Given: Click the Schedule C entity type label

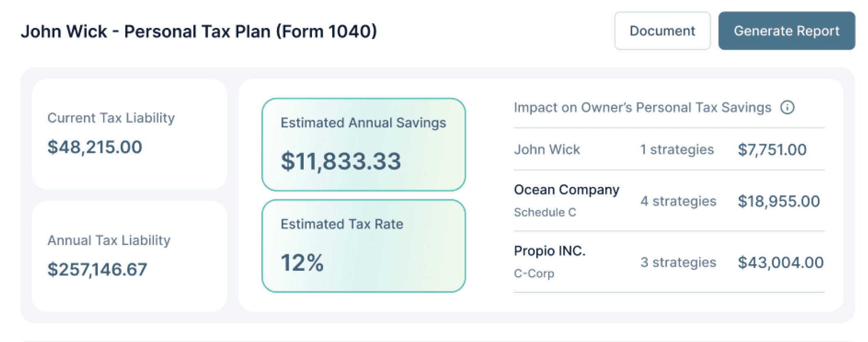Looking at the screenshot, I should coord(545,213).
